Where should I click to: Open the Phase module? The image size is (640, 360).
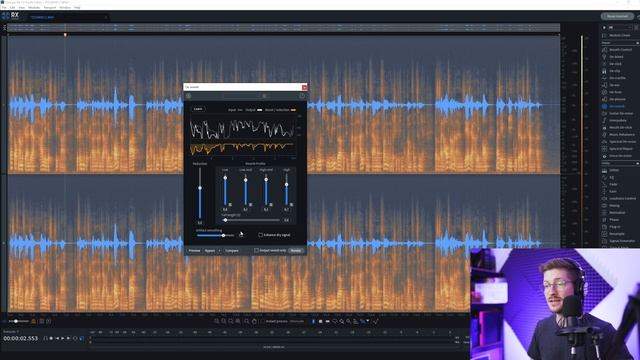(x=614, y=220)
